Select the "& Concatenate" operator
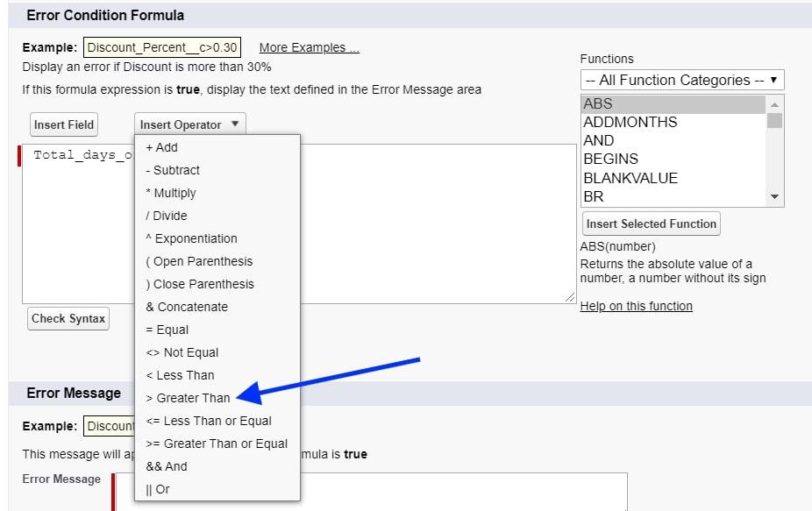812x511 pixels. (x=186, y=307)
